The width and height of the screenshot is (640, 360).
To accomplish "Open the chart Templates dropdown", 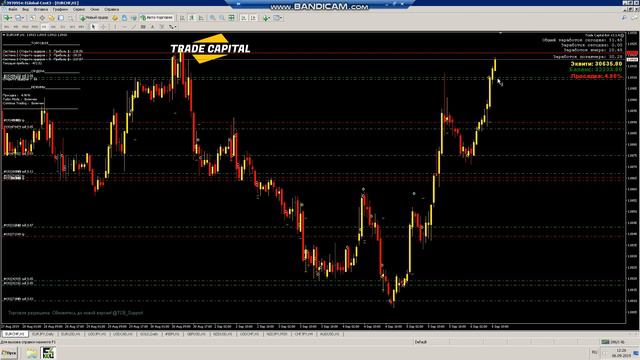I will (278, 18).
